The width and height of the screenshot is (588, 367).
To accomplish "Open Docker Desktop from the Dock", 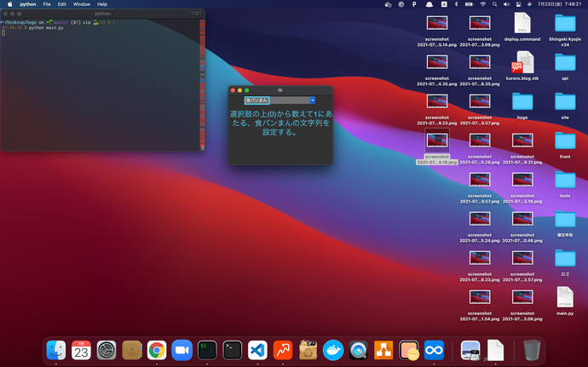I will pyautogui.click(x=333, y=350).
